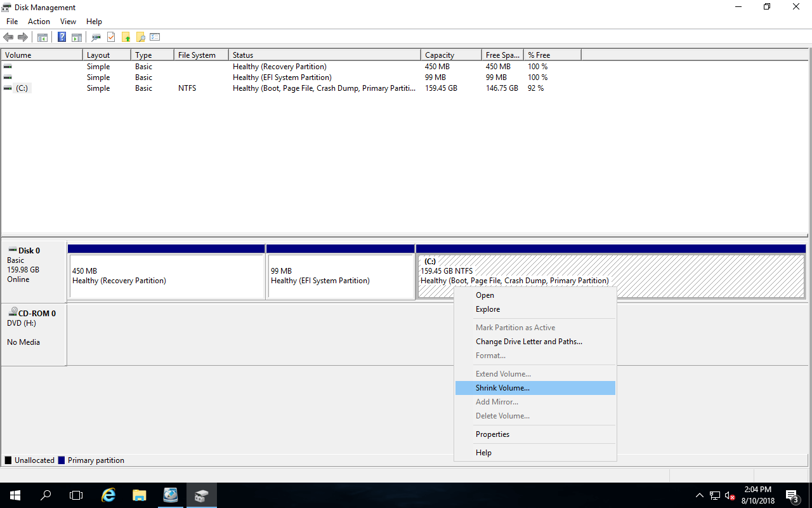Sort by the Free Space column header
812x508 pixels.
(502, 55)
